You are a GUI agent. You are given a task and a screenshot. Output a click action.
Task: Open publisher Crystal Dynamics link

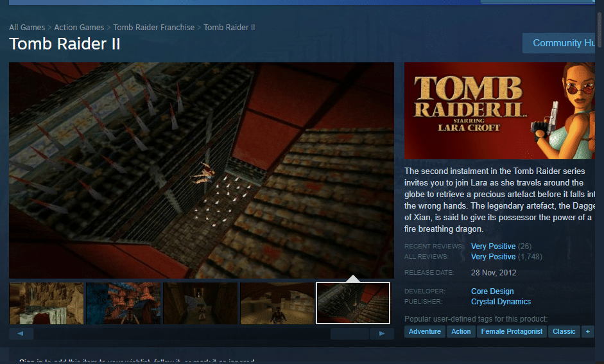(x=501, y=302)
